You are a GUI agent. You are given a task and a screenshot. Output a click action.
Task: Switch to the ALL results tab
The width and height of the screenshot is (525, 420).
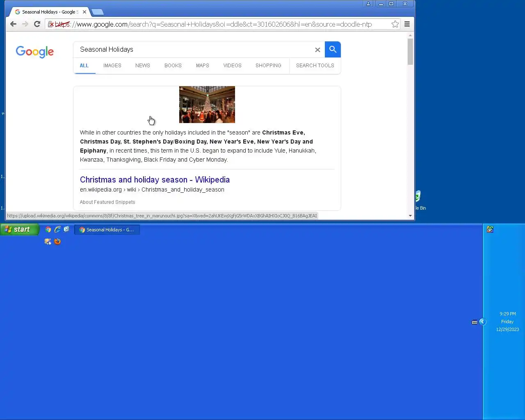click(84, 66)
